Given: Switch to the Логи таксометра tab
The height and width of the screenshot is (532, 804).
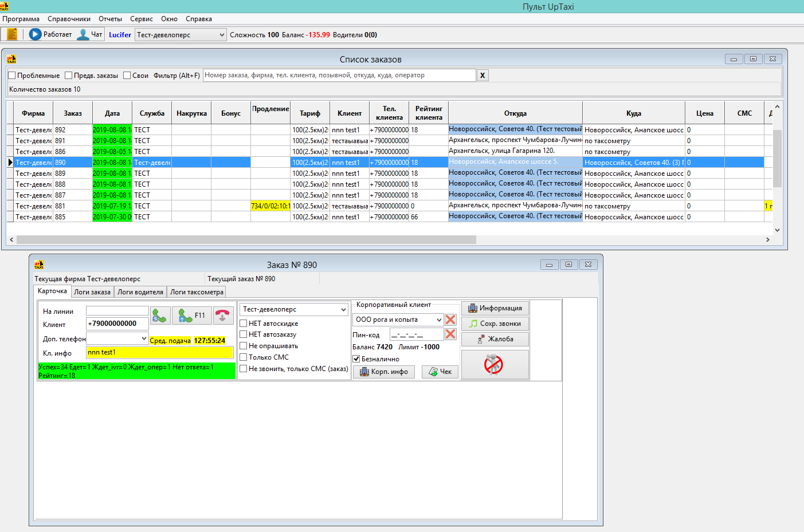Looking at the screenshot, I should [x=197, y=292].
